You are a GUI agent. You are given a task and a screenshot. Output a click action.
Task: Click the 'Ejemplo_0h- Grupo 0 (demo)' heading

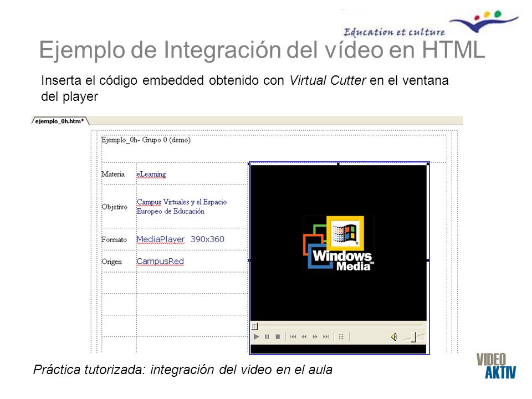click(146, 140)
